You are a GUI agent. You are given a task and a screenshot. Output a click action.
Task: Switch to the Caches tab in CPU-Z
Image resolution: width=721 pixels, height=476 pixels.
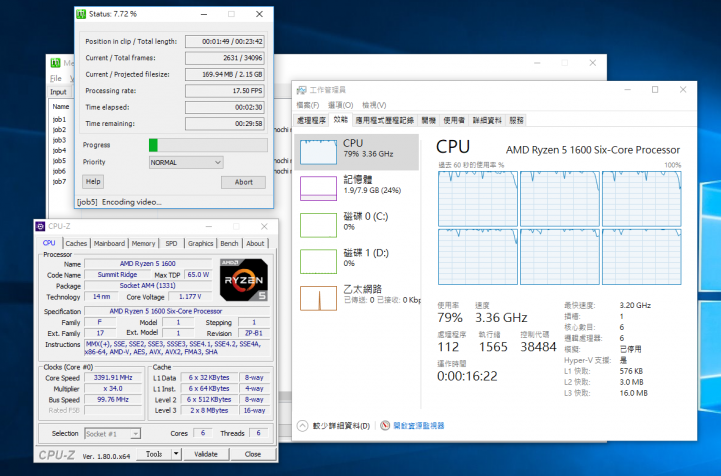coord(76,243)
